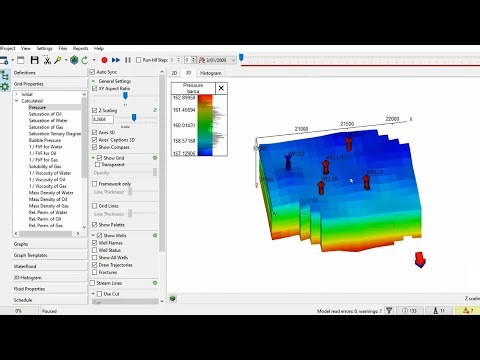Click the scissors cut icon in toolbar
The width and height of the screenshot is (480, 360).
(x=47, y=60)
